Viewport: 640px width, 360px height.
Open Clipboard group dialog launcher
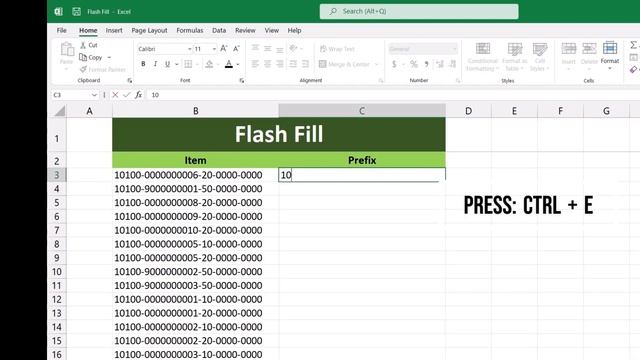click(x=130, y=81)
